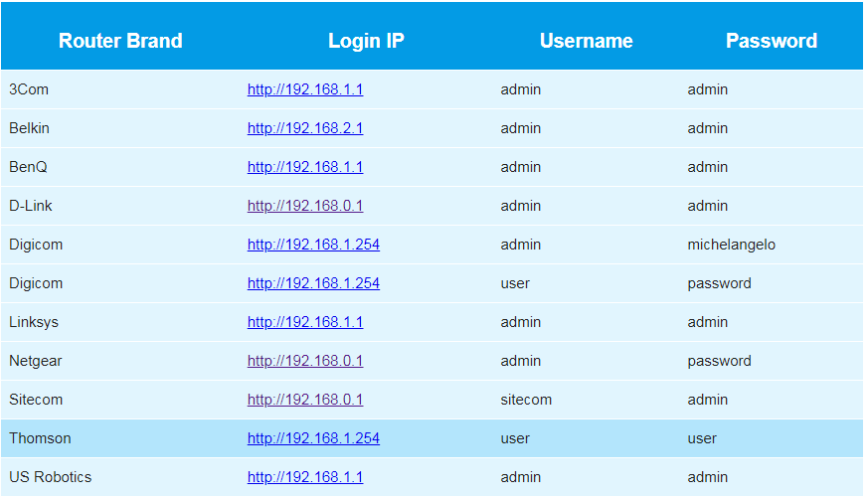Open the Linksys login IP link
Viewport: 868px width, 499px height.
(x=305, y=322)
